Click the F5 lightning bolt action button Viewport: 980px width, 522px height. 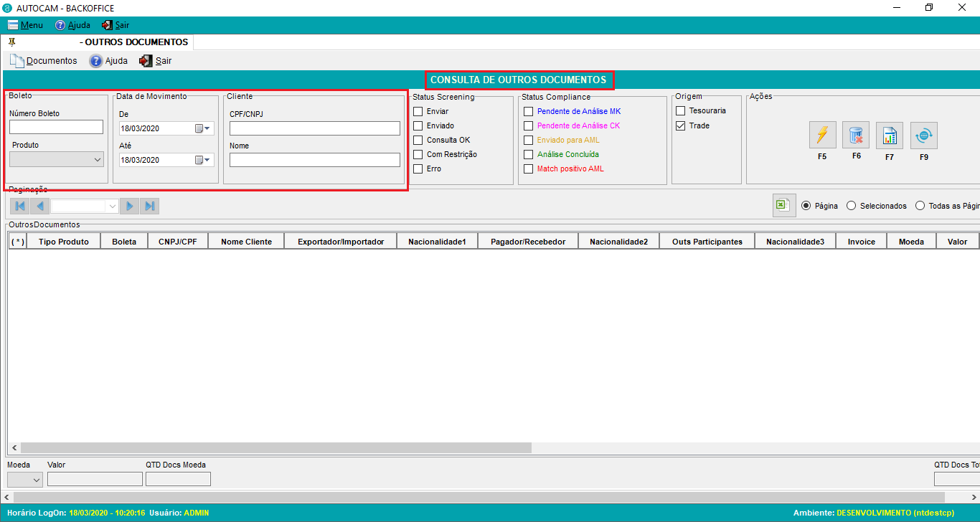[x=822, y=136]
